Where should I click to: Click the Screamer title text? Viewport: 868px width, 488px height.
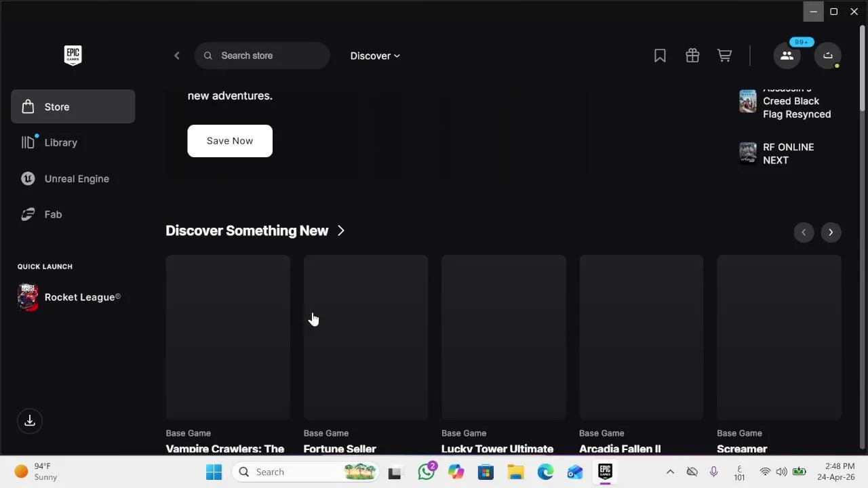pyautogui.click(x=742, y=449)
